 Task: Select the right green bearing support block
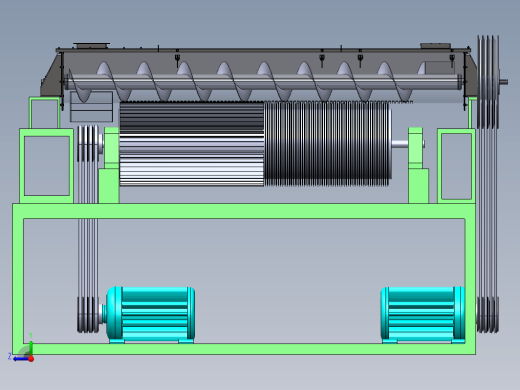click(x=418, y=165)
